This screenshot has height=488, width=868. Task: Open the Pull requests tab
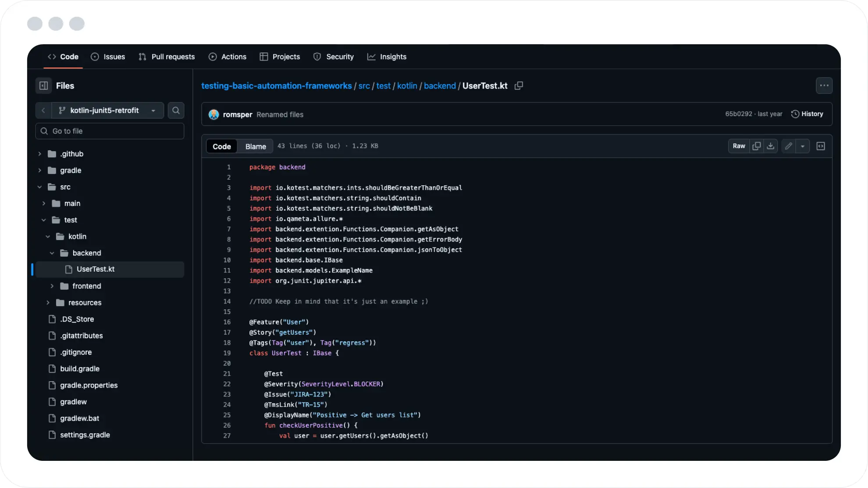(x=167, y=57)
